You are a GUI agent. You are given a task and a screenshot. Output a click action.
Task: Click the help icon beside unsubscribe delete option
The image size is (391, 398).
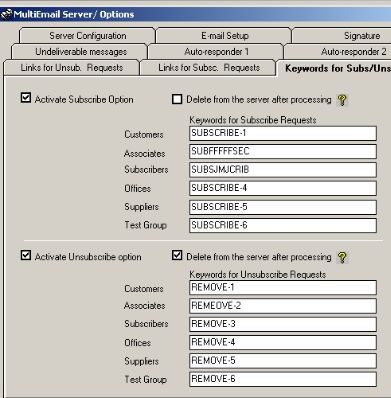pyautogui.click(x=342, y=257)
